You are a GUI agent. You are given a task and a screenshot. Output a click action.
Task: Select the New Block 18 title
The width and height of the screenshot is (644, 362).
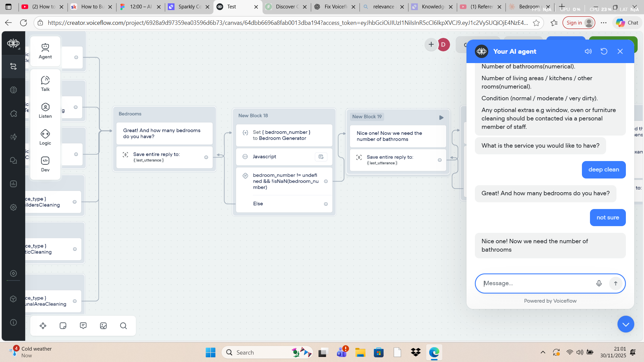[253, 116]
